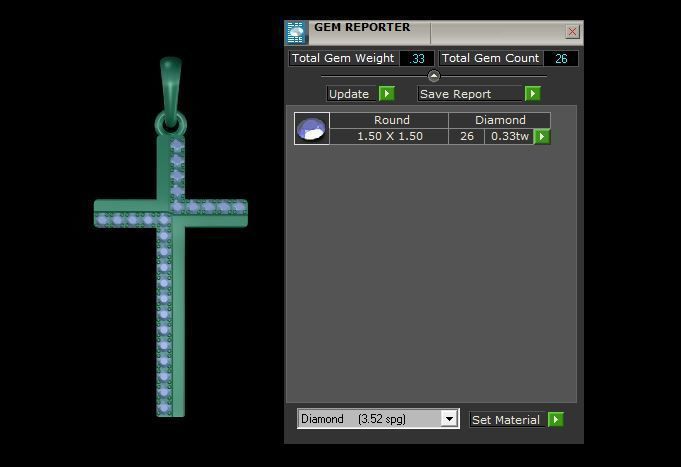Collapse the panel with the round up-arrow
The height and width of the screenshot is (467, 681).
tap(433, 76)
